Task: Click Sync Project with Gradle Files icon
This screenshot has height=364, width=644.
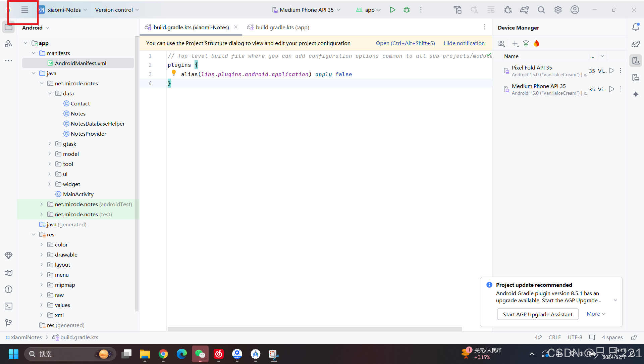Action: coord(524,10)
